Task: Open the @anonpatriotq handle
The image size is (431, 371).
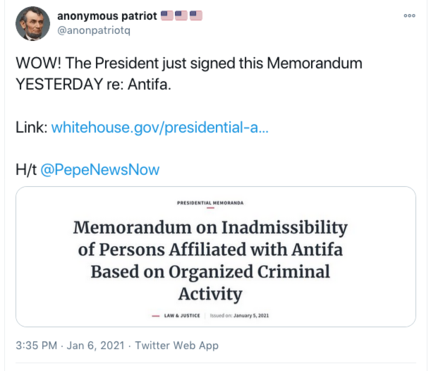Action: click(x=94, y=31)
